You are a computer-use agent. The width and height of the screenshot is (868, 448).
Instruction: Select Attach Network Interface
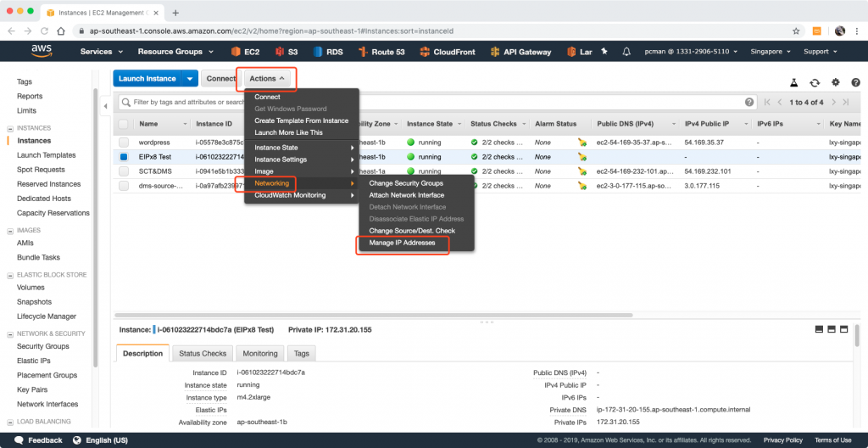[406, 195]
